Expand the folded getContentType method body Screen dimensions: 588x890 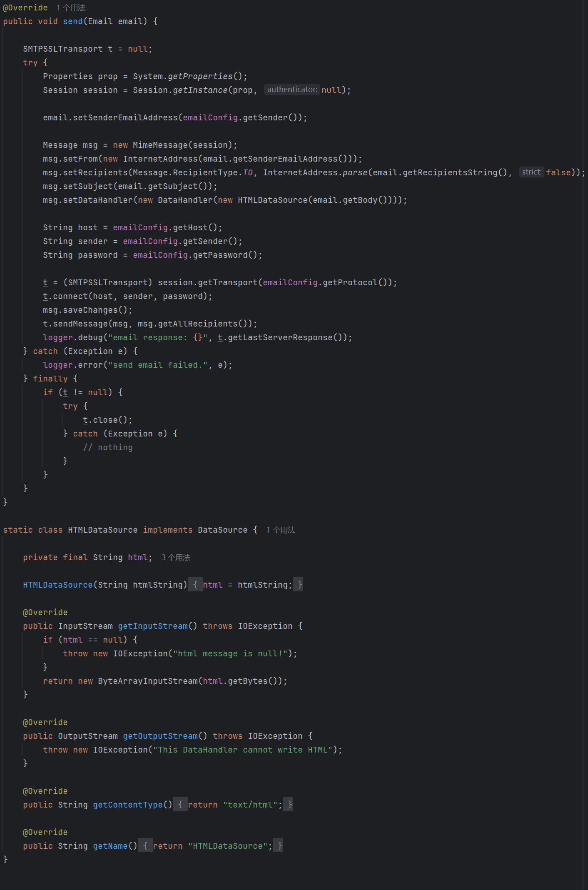180,805
